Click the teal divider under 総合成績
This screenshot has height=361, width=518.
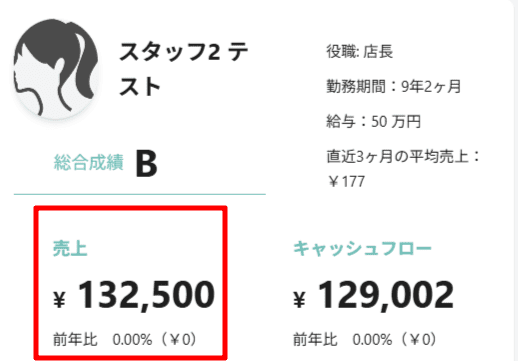pyautogui.click(x=140, y=194)
